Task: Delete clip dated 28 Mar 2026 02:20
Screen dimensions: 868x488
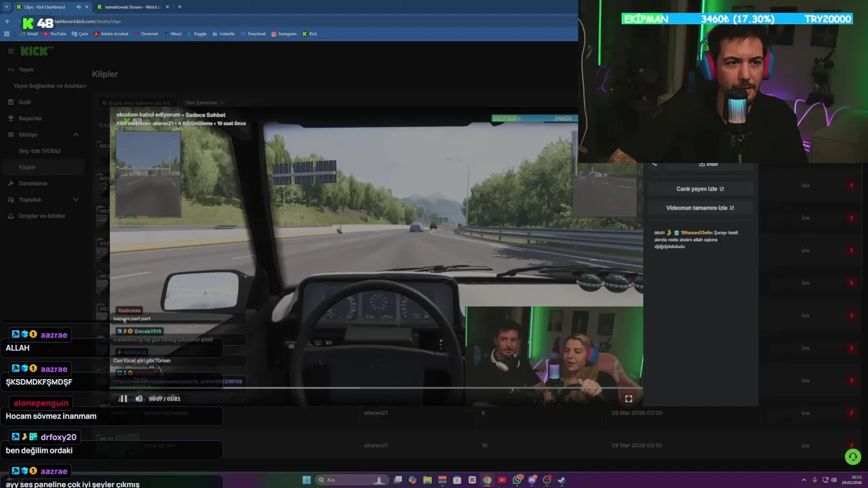Action: click(852, 413)
